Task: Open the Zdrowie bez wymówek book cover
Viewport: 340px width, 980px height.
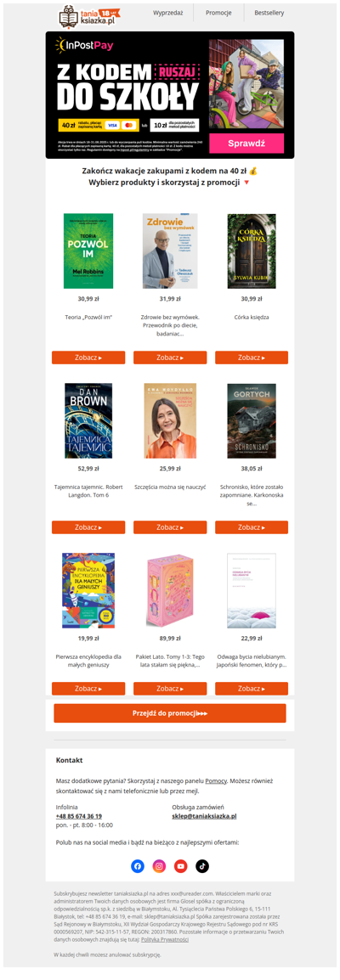Action: 170,251
